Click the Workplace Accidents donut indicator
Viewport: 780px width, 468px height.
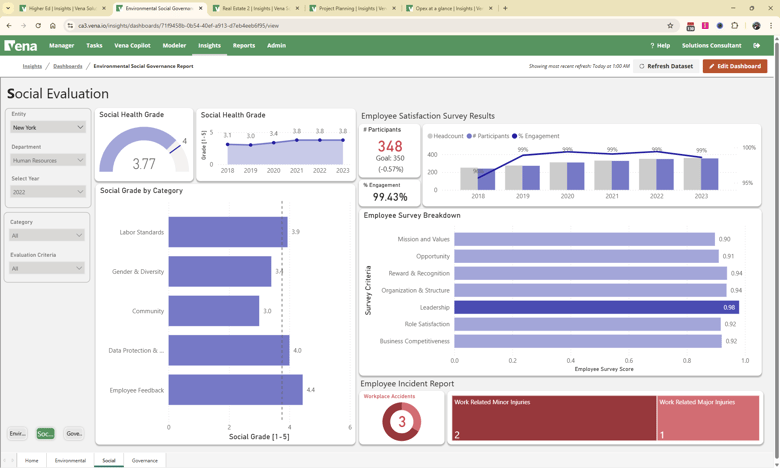coord(402,422)
